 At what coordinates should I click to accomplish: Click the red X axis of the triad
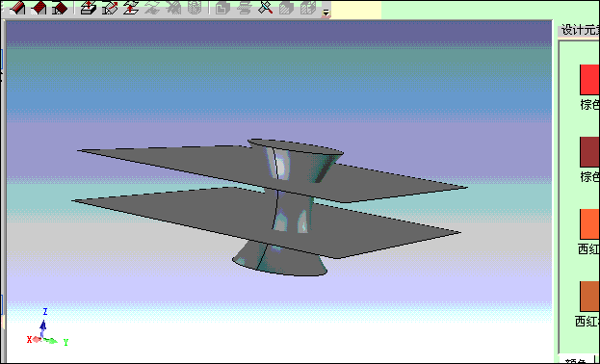point(34,340)
